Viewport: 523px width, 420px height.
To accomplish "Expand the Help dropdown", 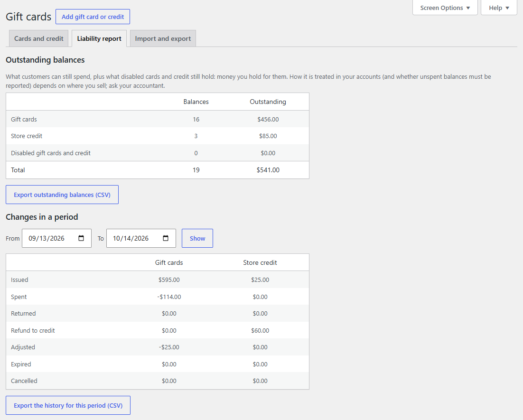I will 499,8.
